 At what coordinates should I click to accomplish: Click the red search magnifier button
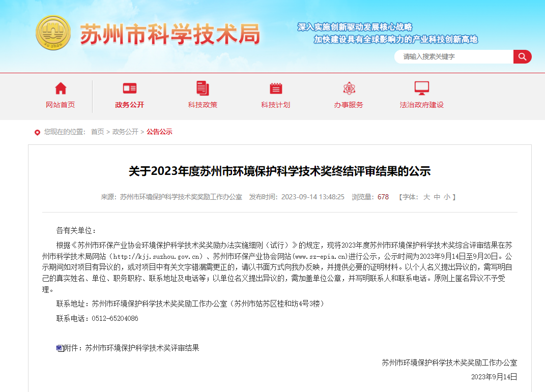(x=522, y=56)
